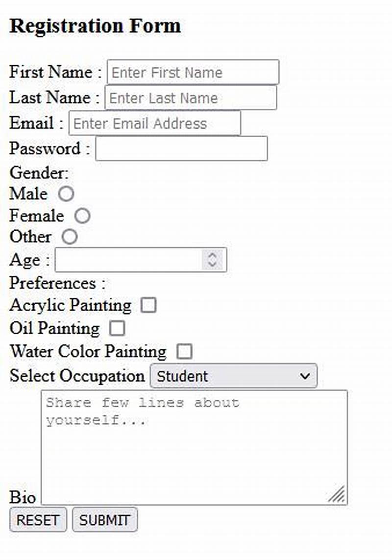Click the Age input box

[132, 260]
